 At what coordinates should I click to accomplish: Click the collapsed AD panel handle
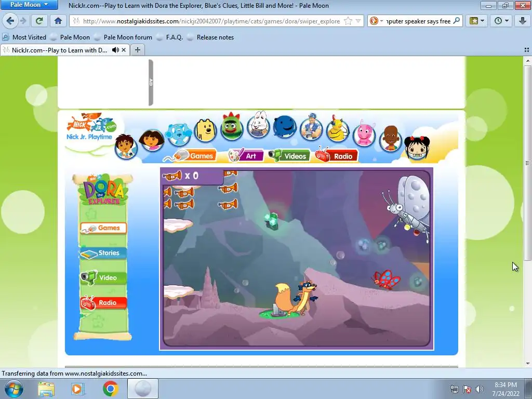(x=151, y=83)
